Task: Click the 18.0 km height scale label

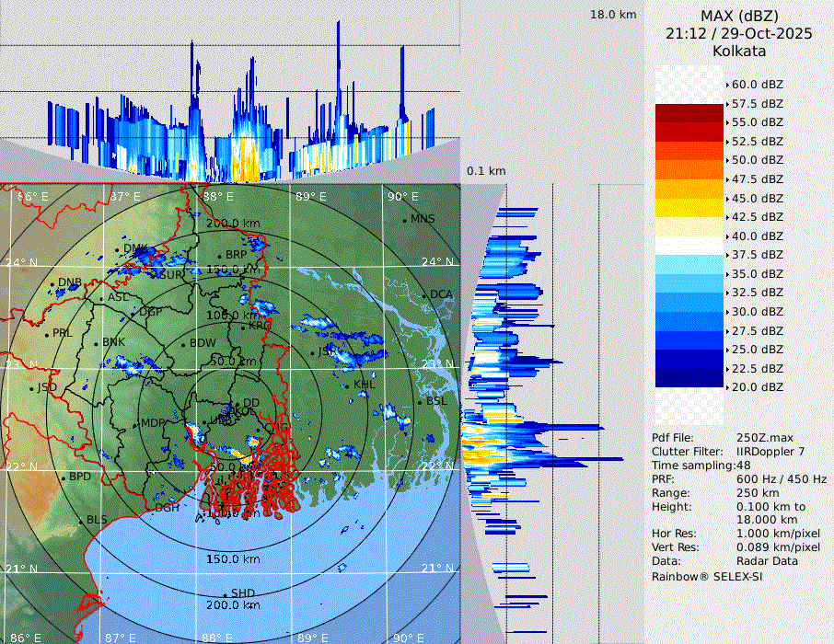Action: point(613,15)
